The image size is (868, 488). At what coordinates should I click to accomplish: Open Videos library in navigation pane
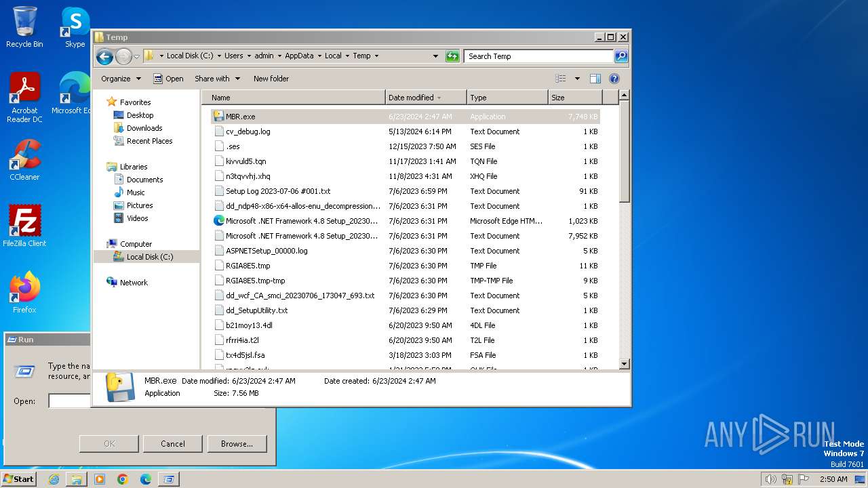(137, 218)
